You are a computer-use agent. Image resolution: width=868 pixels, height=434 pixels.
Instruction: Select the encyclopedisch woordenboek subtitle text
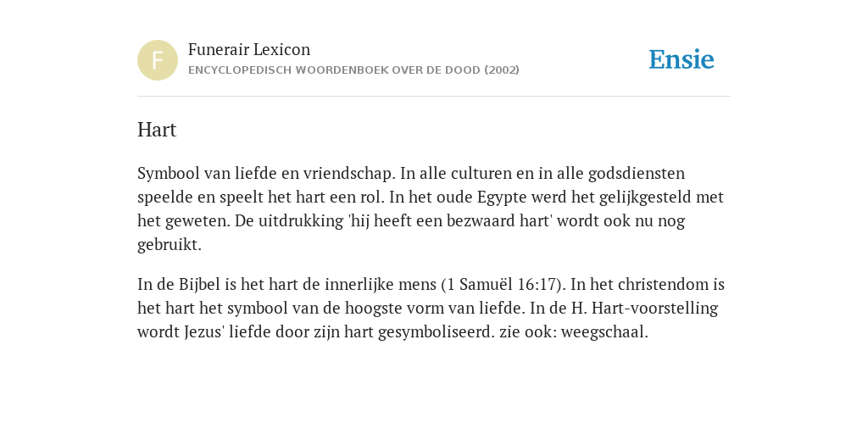point(353,70)
